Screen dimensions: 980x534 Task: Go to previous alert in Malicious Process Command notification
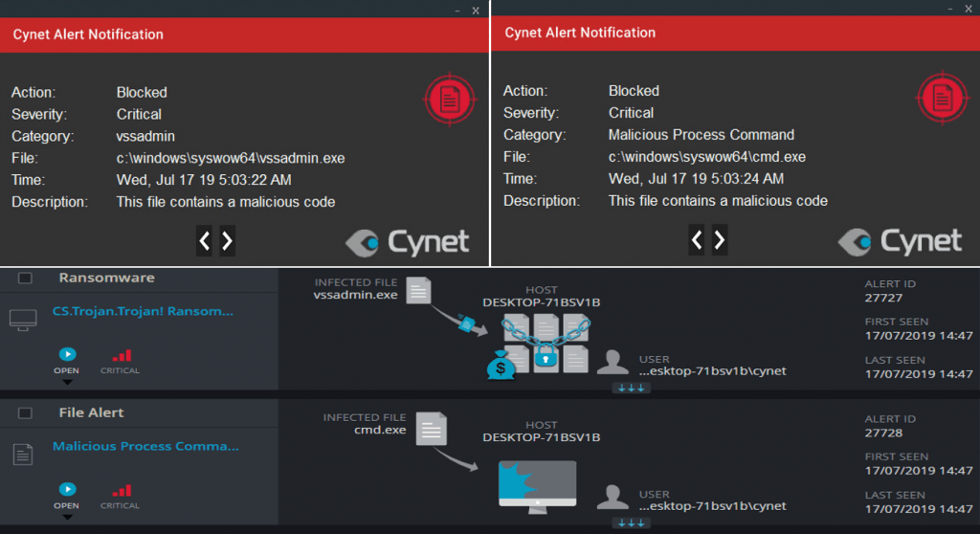pos(697,239)
